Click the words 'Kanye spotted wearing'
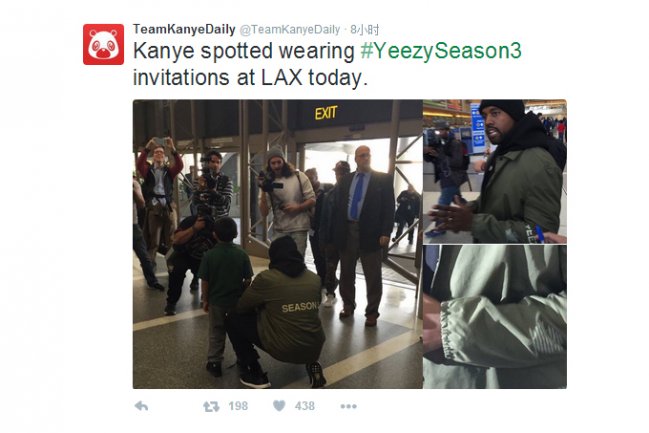Screen dimensions: 649x433 coord(244,51)
